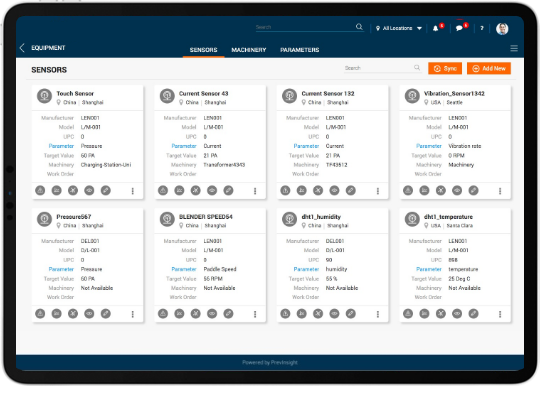Screen dimensions: 540x397
Task: Open the user profile avatar
Action: point(502,29)
